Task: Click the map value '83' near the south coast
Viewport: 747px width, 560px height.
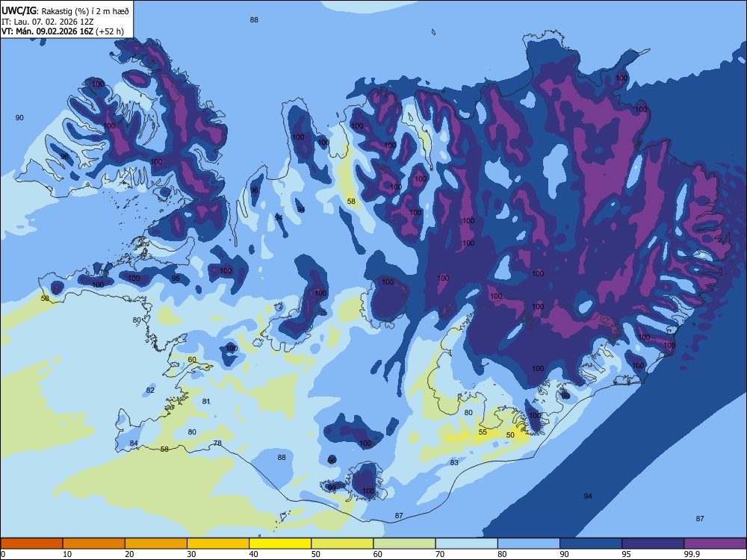Action: click(454, 462)
